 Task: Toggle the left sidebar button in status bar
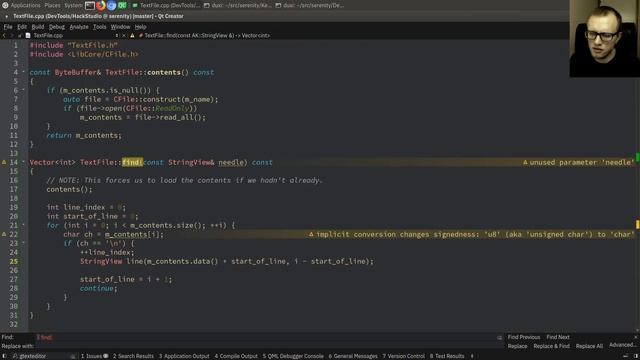pos(4,356)
